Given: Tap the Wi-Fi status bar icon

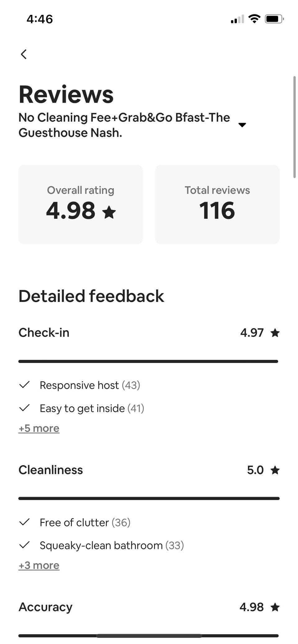Looking at the screenshot, I should tap(255, 19).
